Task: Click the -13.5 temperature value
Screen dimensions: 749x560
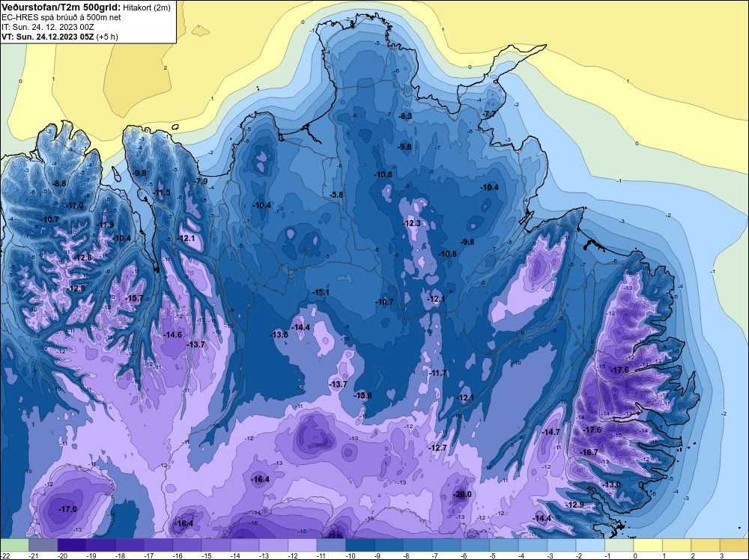Action: (x=279, y=335)
